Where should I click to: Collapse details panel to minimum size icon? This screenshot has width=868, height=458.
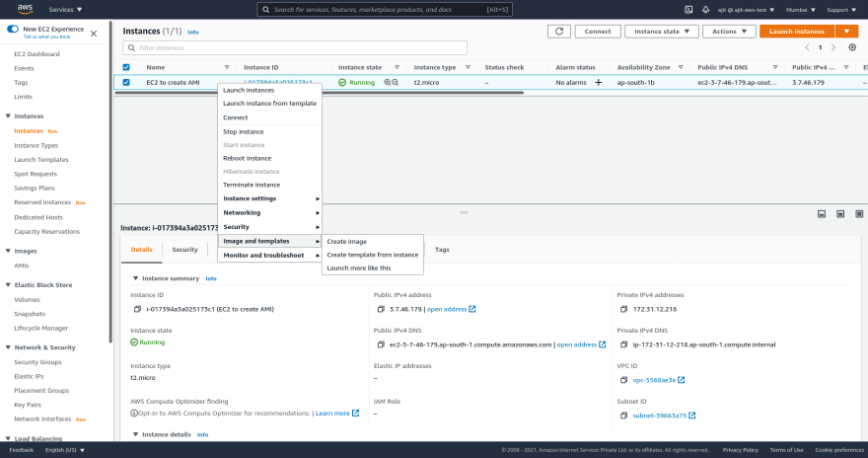tap(822, 214)
